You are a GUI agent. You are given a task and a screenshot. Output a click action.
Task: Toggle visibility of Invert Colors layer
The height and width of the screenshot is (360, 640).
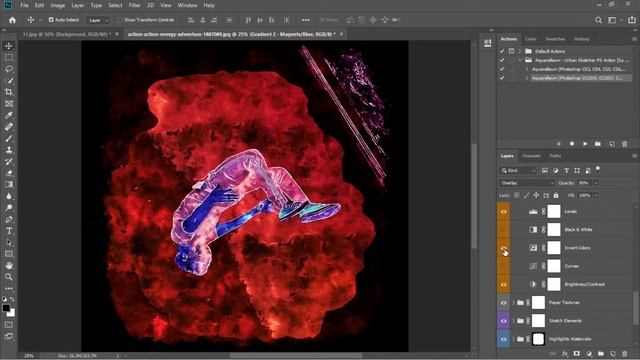point(503,248)
